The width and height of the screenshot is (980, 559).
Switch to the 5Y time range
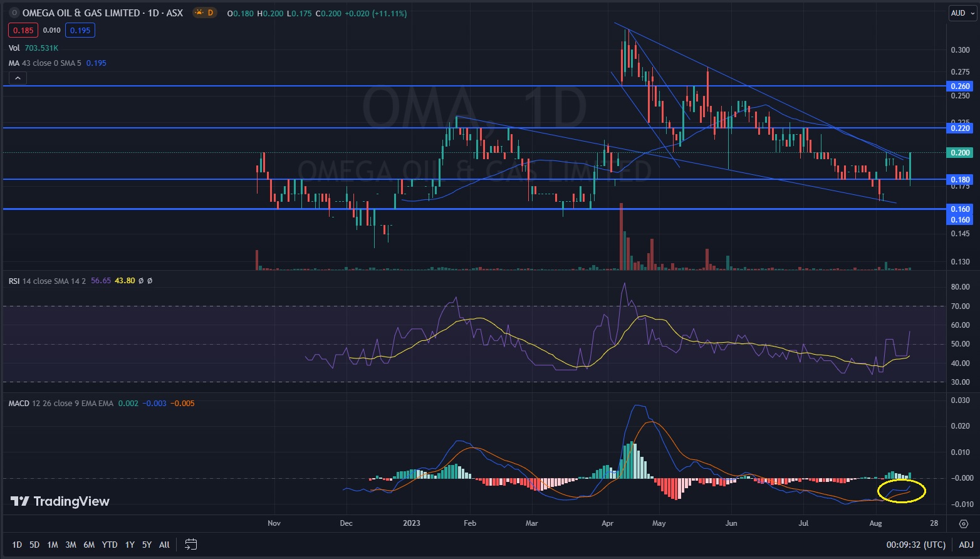pos(147,545)
